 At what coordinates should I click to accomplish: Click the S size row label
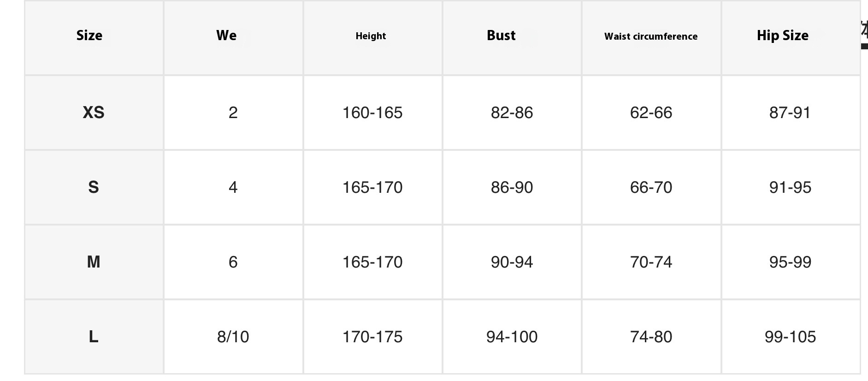click(x=94, y=187)
